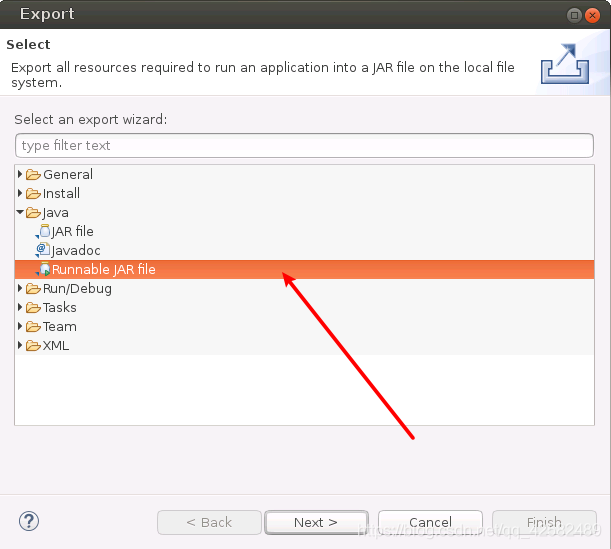Screen dimensions: 611x549
Task: Expand the General category arrow
Action: pos(20,174)
